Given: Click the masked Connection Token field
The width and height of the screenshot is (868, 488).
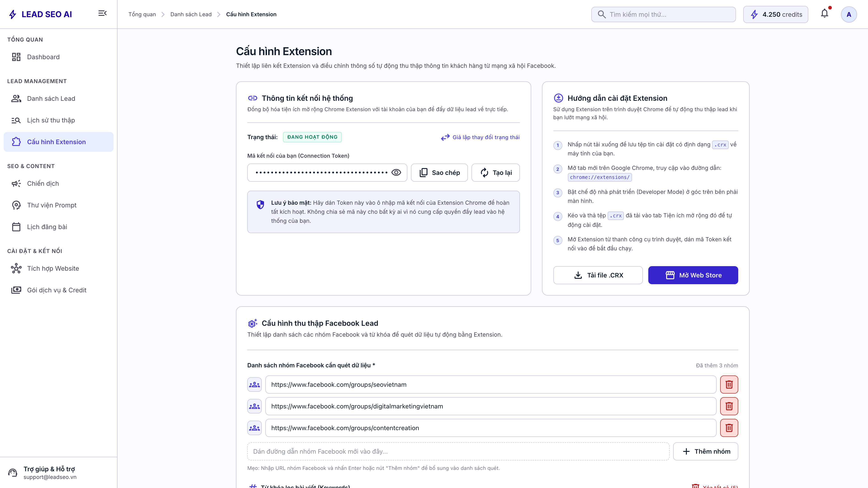Looking at the screenshot, I should (327, 172).
